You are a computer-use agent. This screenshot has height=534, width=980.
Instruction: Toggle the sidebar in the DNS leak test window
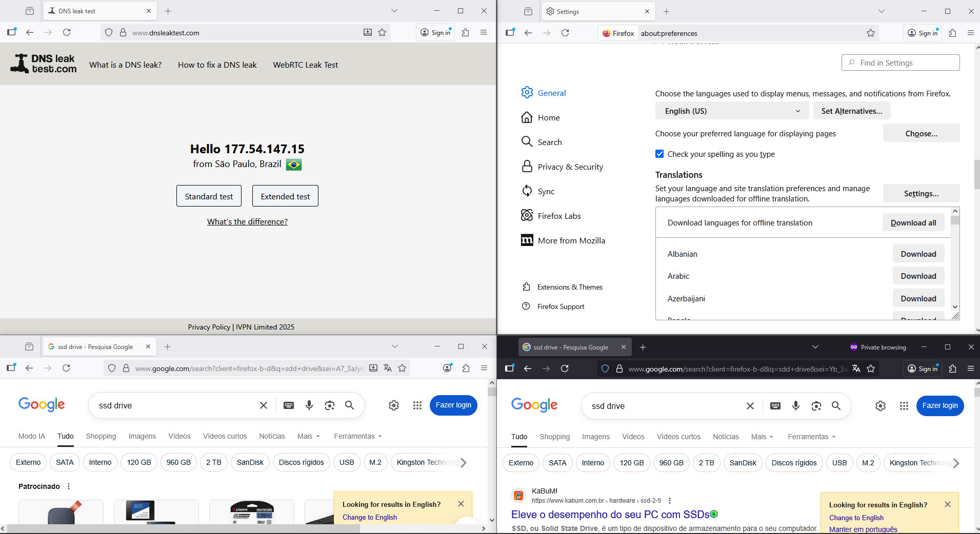12,32
